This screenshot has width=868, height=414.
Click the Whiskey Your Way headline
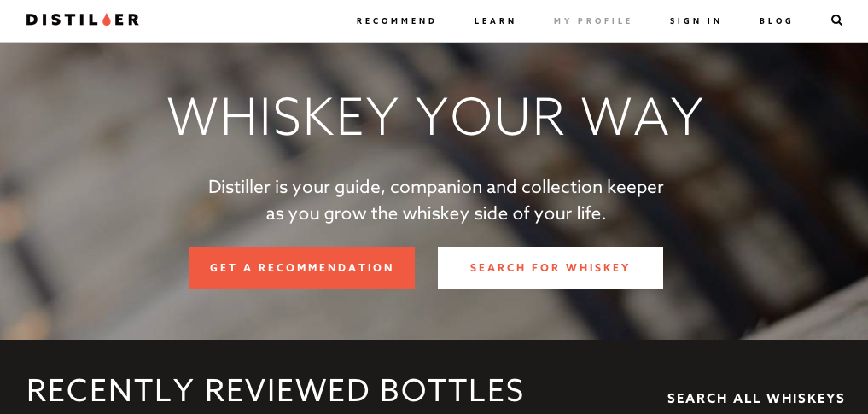pos(435,117)
